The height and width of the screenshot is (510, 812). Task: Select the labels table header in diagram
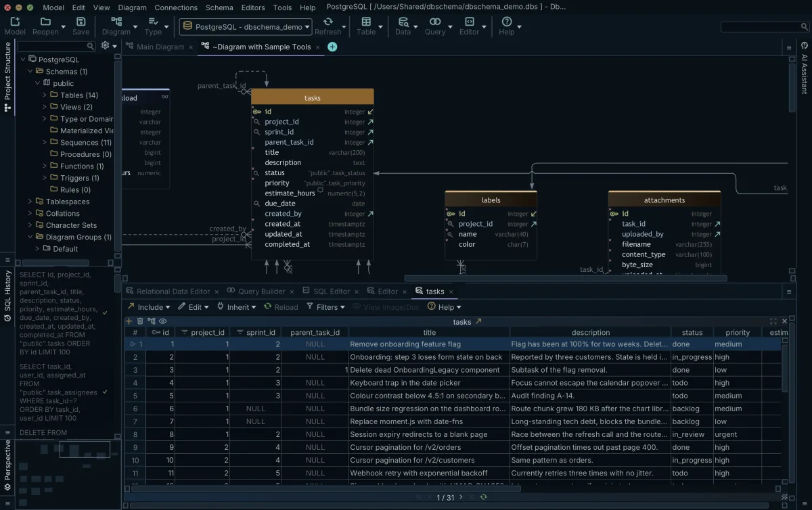point(491,200)
